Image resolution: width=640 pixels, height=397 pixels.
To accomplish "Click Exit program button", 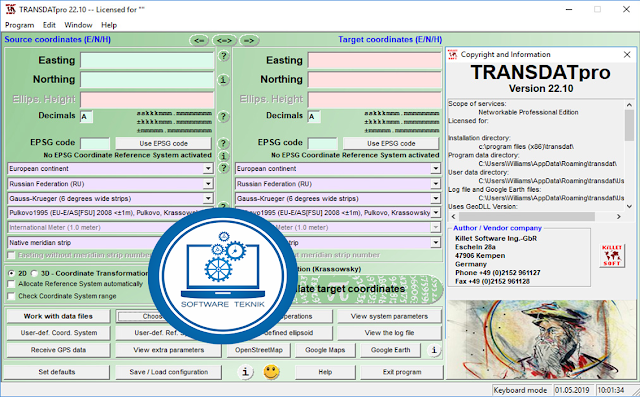I will [x=402, y=372].
